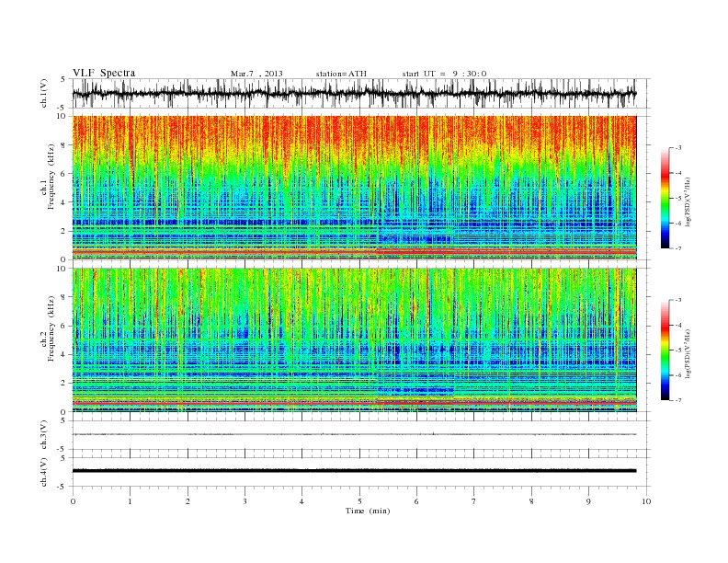Click the ch.1 voltage waveform trace
The image size is (728, 563).
[355, 93]
